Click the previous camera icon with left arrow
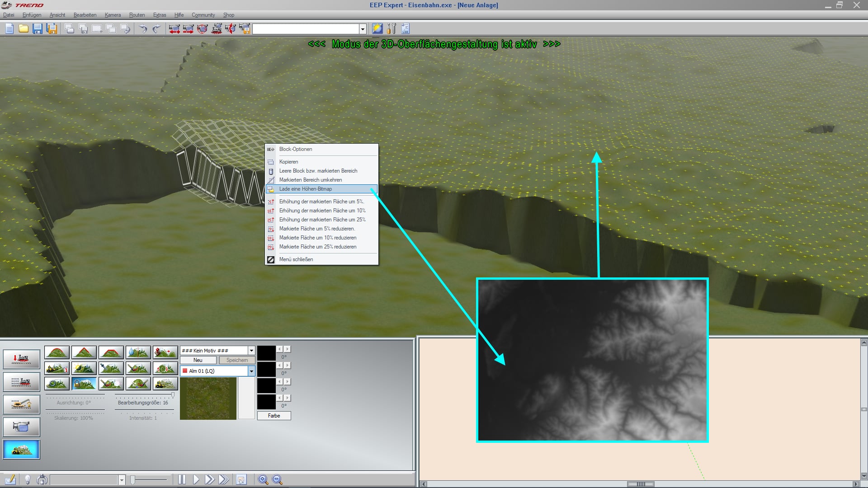 point(174,29)
